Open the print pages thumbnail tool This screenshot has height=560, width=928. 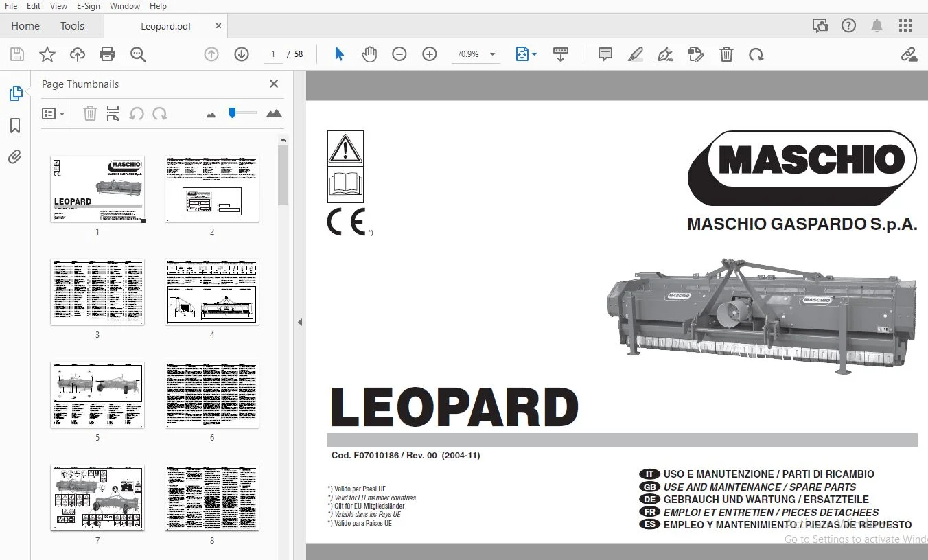click(113, 114)
